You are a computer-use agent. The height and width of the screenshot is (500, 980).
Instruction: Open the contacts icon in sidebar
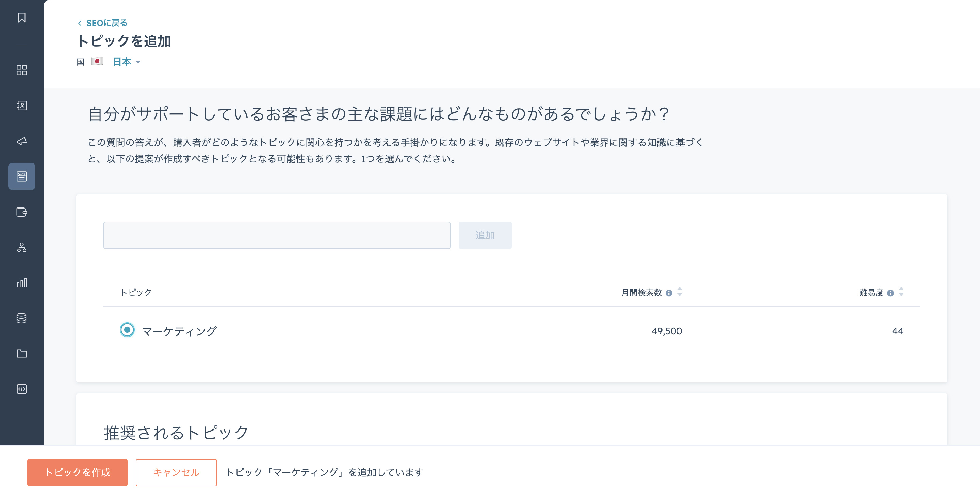pyautogui.click(x=22, y=106)
